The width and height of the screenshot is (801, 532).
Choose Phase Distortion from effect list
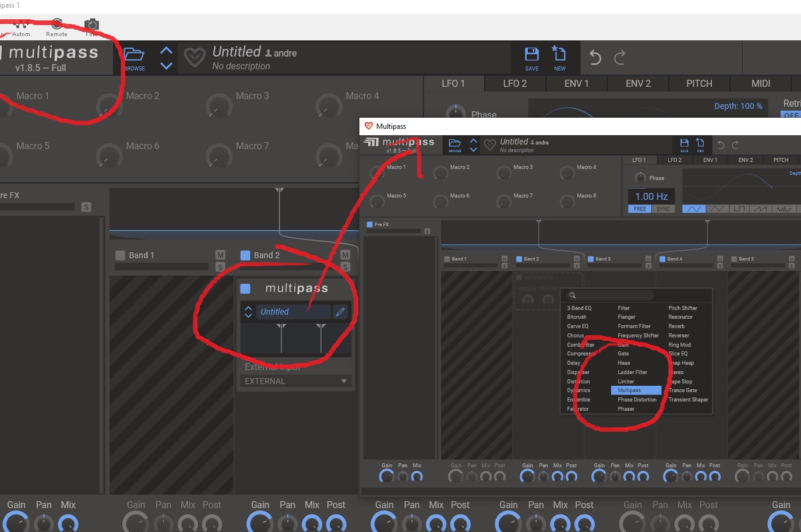tap(637, 400)
